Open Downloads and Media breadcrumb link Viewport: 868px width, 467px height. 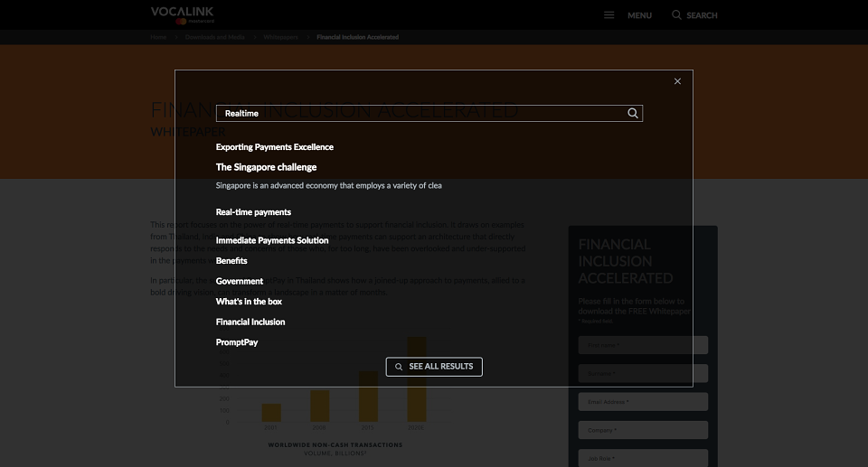click(215, 37)
